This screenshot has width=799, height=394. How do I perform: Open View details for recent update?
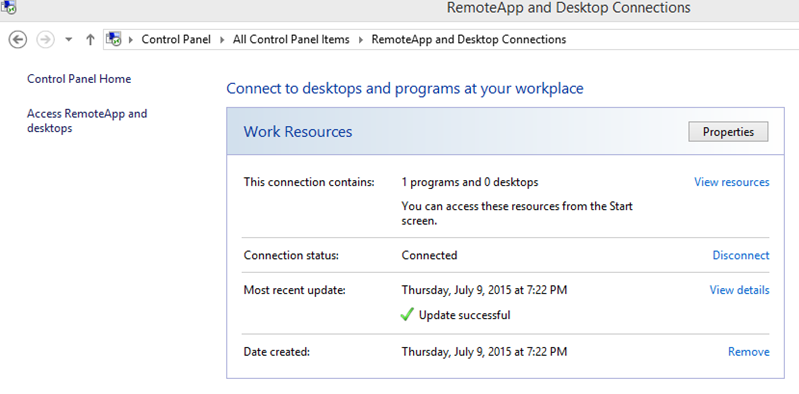pyautogui.click(x=739, y=290)
